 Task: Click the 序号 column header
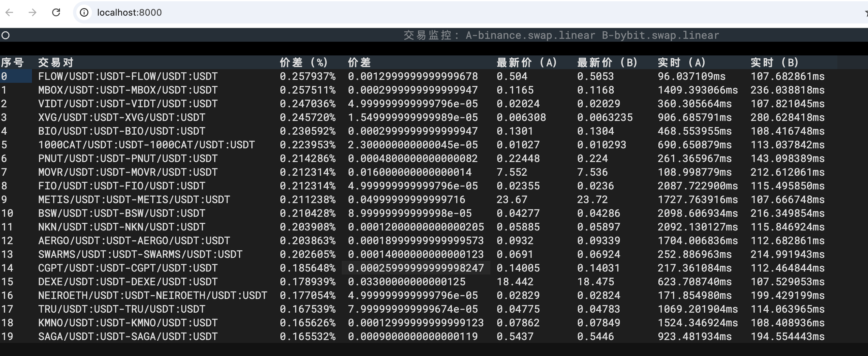click(12, 62)
